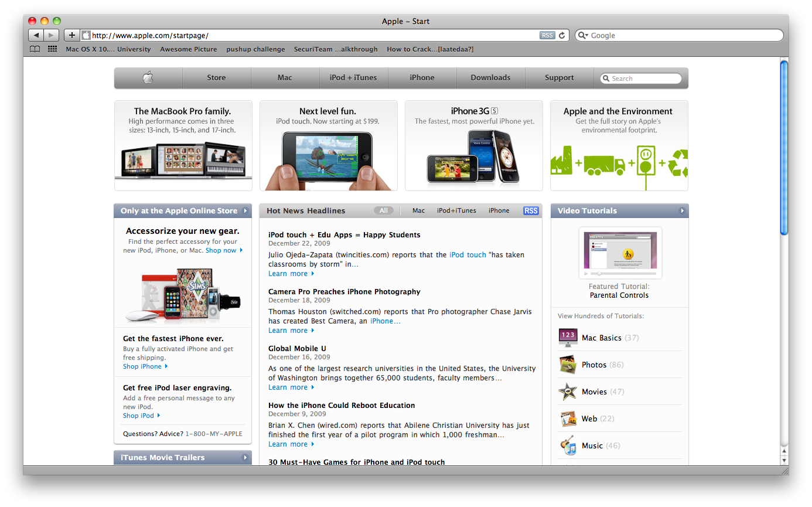This screenshot has height=507, width=812.
Task: Open Apple and the Environment promo
Action: tap(619, 145)
